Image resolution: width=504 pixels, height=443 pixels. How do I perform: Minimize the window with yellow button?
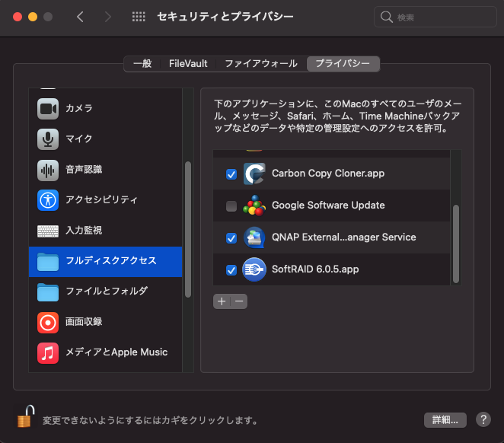tap(33, 17)
